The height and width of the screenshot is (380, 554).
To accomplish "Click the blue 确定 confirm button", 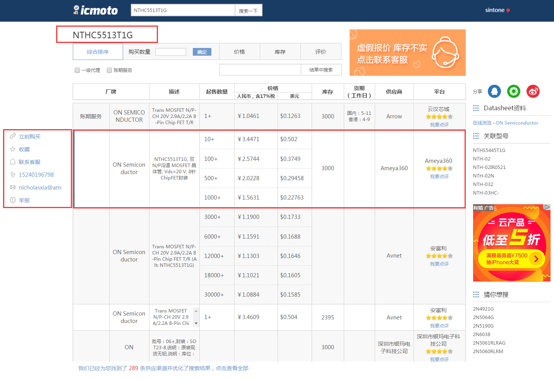I will pyautogui.click(x=202, y=52).
